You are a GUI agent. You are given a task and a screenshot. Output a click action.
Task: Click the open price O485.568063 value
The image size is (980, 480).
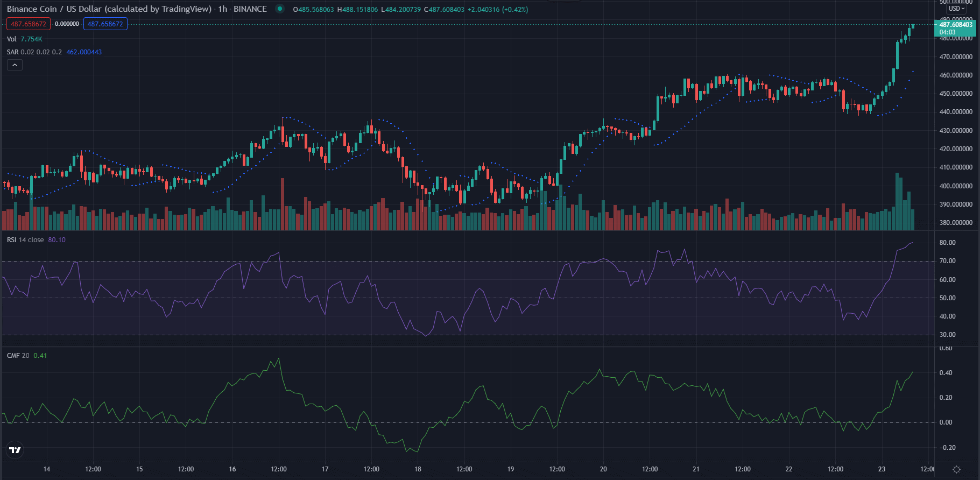click(313, 10)
